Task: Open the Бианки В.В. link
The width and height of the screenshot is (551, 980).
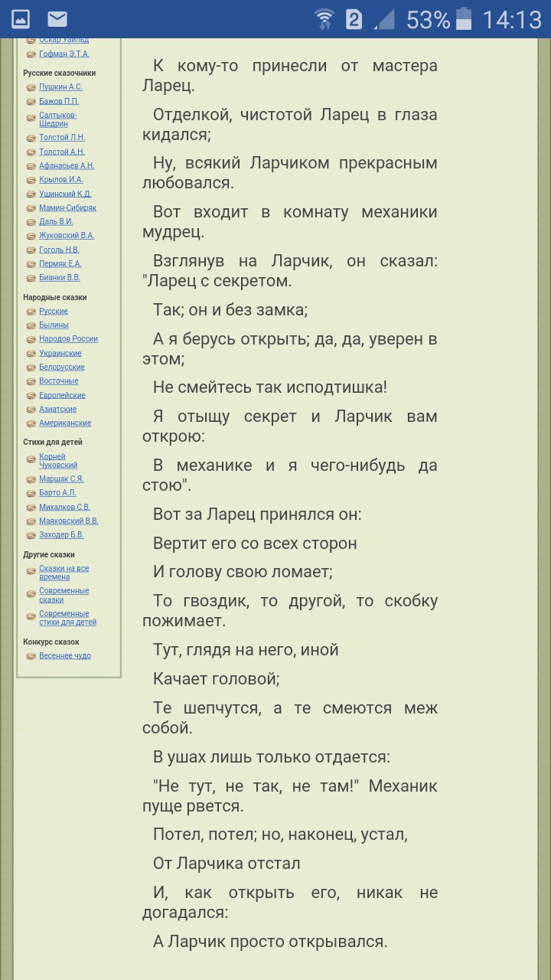Action: pyautogui.click(x=60, y=277)
